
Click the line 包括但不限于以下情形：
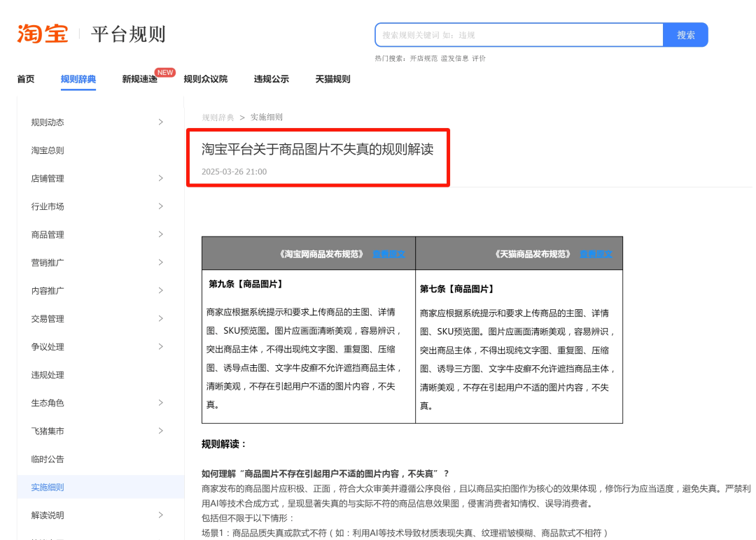pos(248,518)
